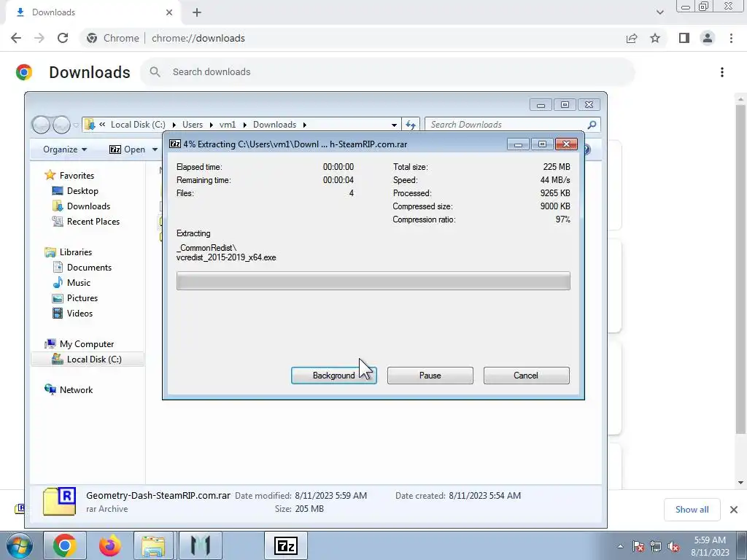Cancel the 7-Zip extraction

click(526, 376)
